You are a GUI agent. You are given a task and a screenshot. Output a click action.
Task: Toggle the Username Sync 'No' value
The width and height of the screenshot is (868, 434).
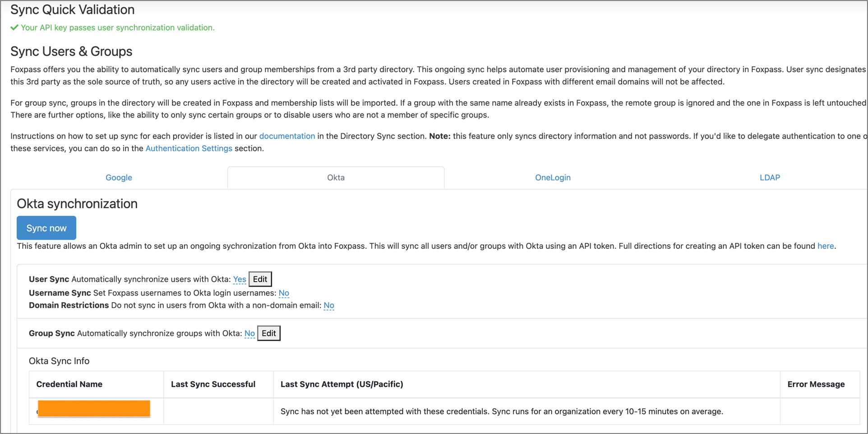tap(284, 293)
